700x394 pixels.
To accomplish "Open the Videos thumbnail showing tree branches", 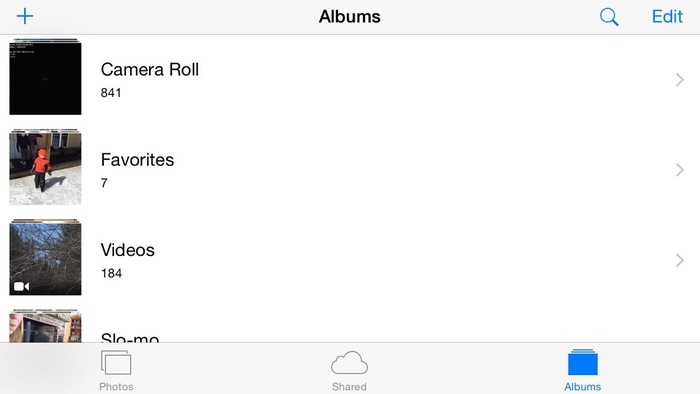I will pos(45,257).
